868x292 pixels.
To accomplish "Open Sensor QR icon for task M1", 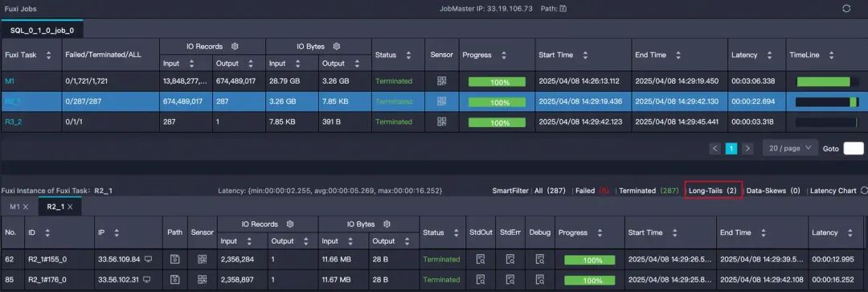I will pyautogui.click(x=441, y=81).
